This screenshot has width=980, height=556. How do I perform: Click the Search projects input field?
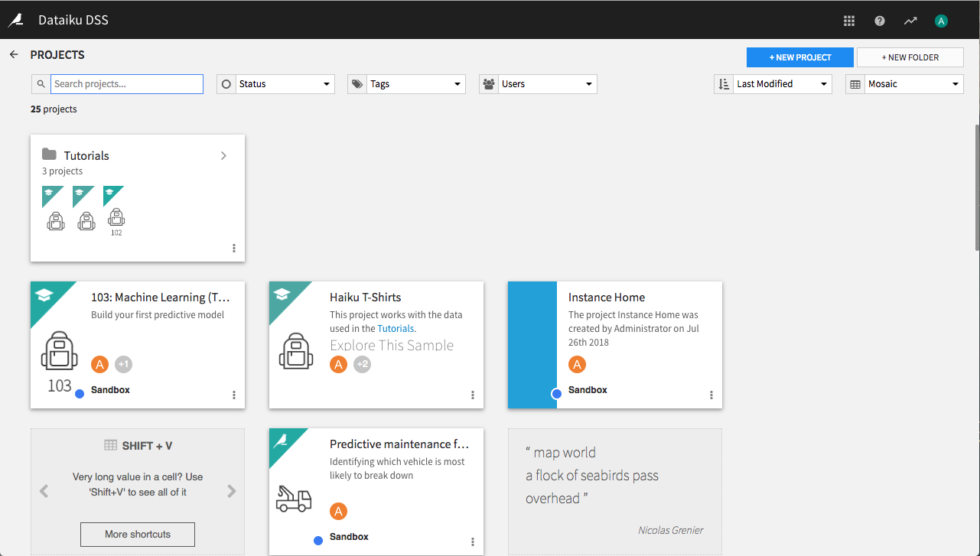(x=126, y=83)
